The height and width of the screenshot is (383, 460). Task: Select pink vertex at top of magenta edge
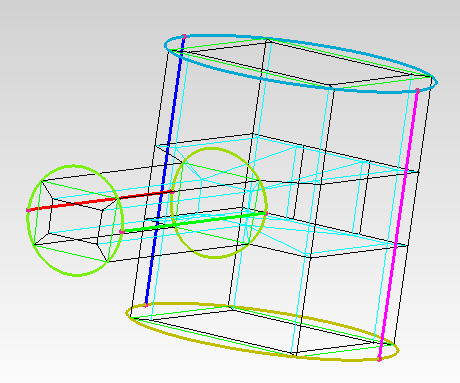(418, 91)
